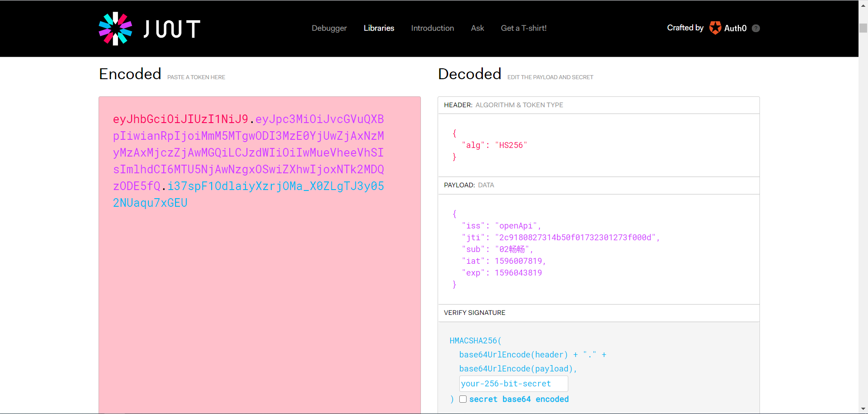This screenshot has width=868, height=414.
Task: Click the purple token line starting pIiwianRpIjoi
Action: (x=248, y=136)
